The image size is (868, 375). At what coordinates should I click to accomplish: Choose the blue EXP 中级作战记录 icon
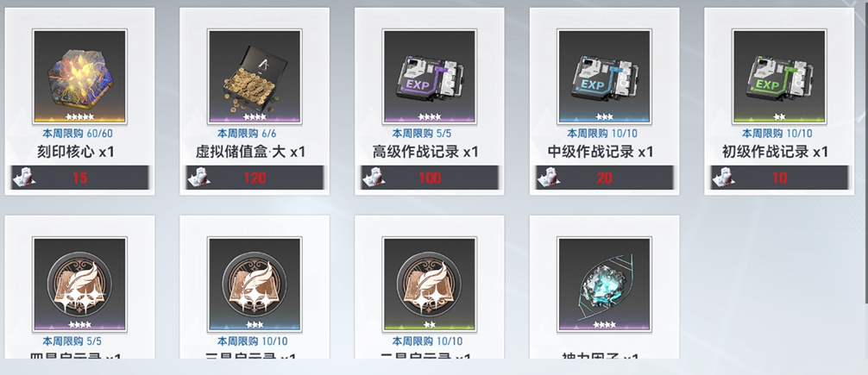pyautogui.click(x=605, y=77)
